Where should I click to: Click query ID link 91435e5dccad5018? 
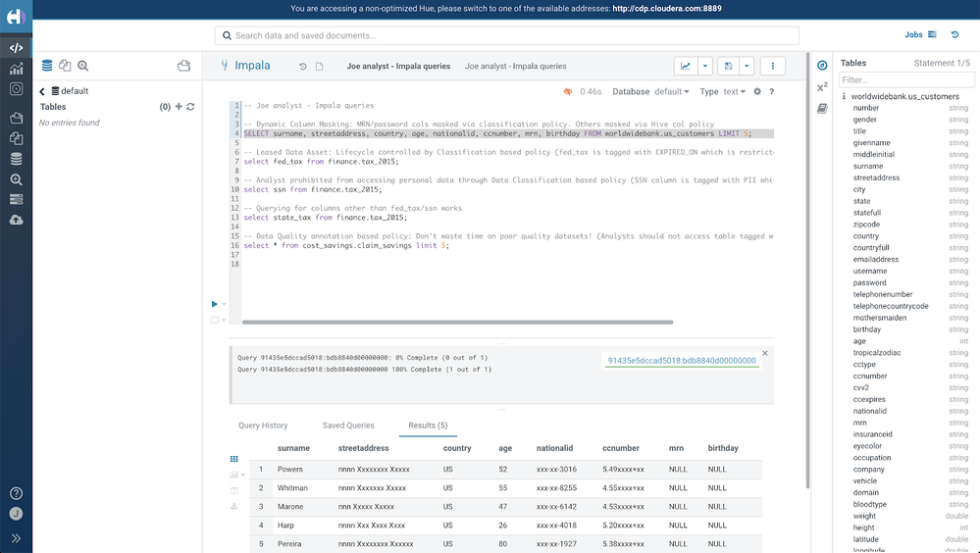tap(682, 361)
